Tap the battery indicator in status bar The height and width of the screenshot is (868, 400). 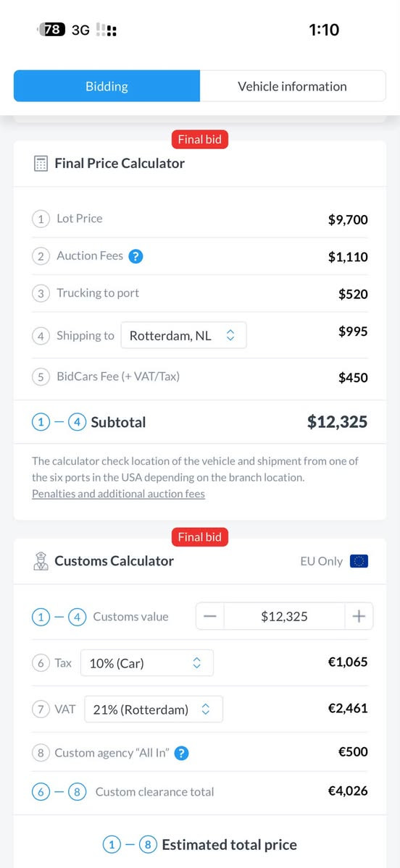[x=51, y=30]
